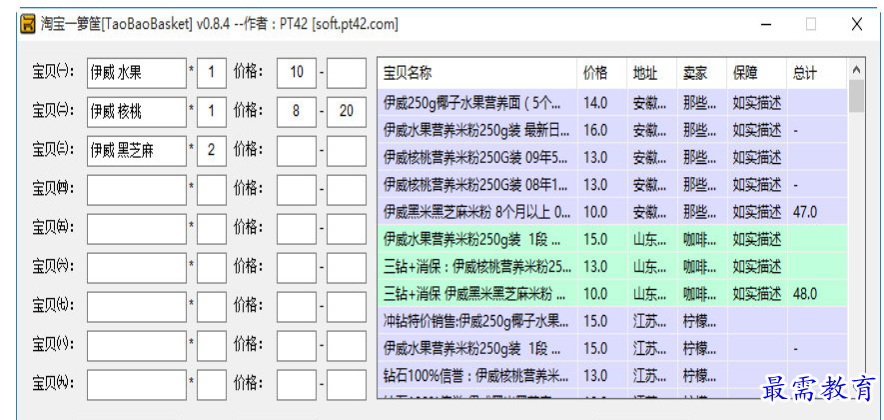884x420 pixels.
Task: Click quantity field showing 2 for 伊威 黑芝麻
Action: [211, 151]
